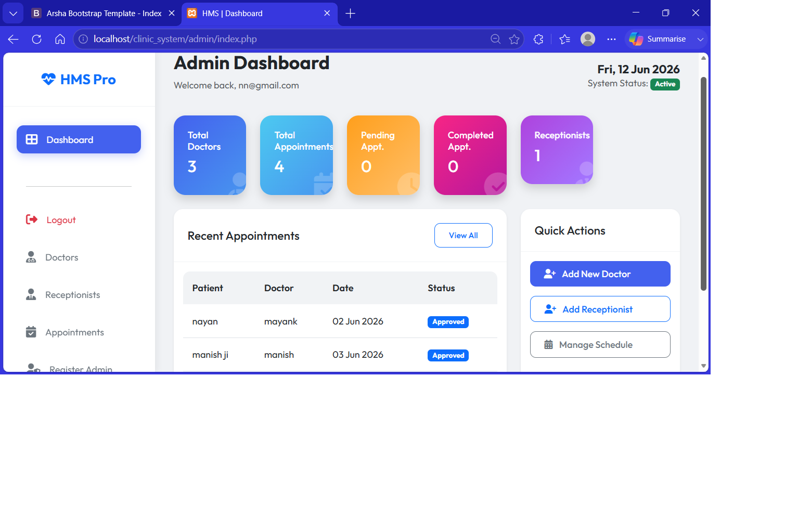This screenshot has height=532, width=798.
Task: Click the scrollbar down arrow
Action: click(x=703, y=366)
